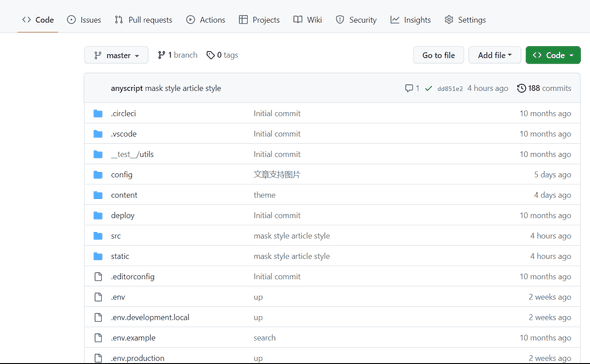
Task: Open mask style commit message in static row
Action: tap(292, 256)
